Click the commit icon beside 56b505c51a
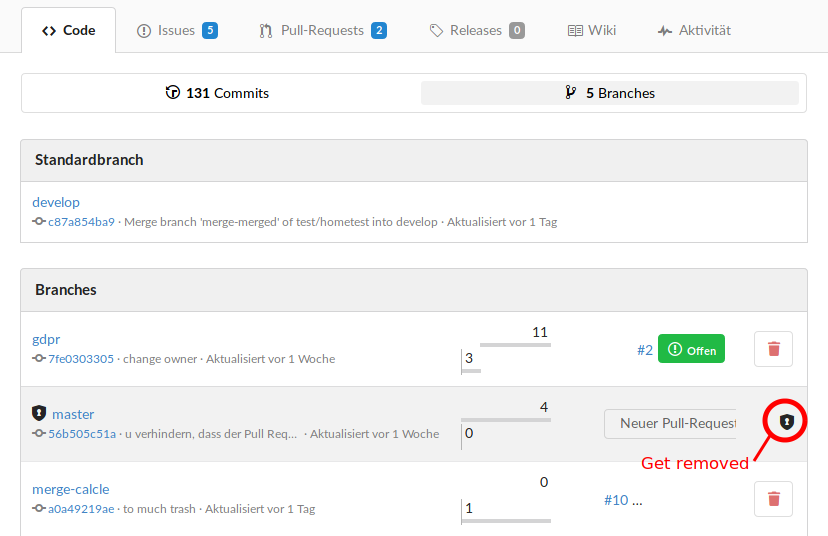828x536 pixels. [x=39, y=434]
